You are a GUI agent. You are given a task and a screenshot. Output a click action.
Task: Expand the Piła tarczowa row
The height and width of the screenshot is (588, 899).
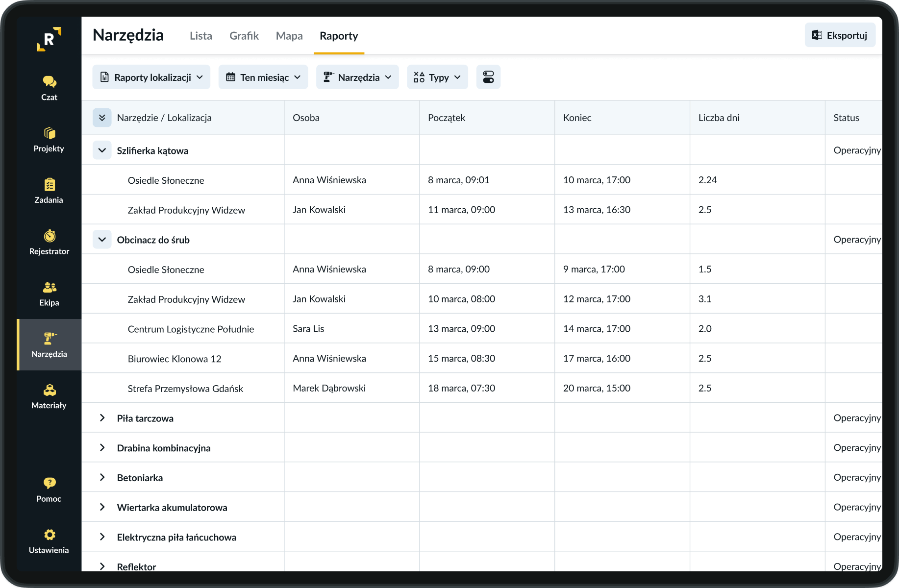coord(102,418)
